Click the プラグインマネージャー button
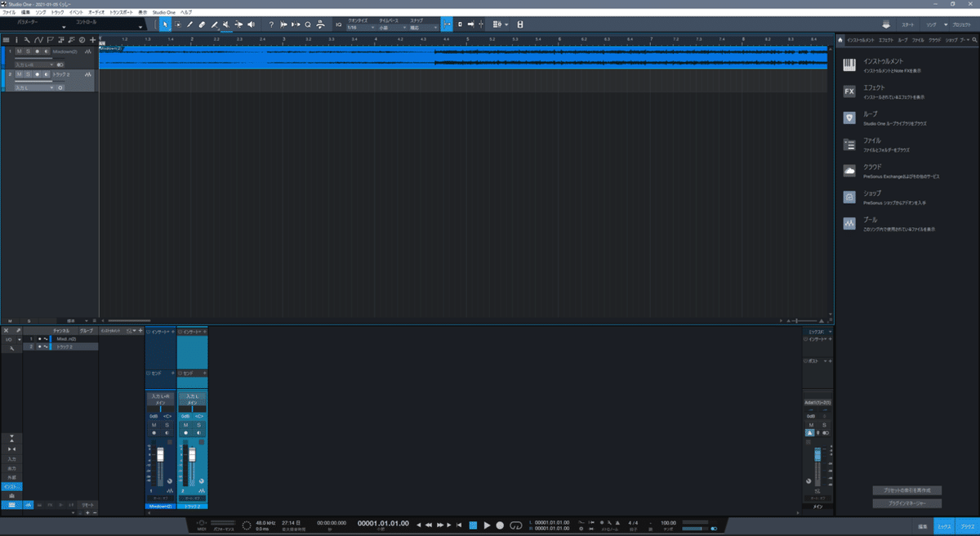 click(x=907, y=503)
